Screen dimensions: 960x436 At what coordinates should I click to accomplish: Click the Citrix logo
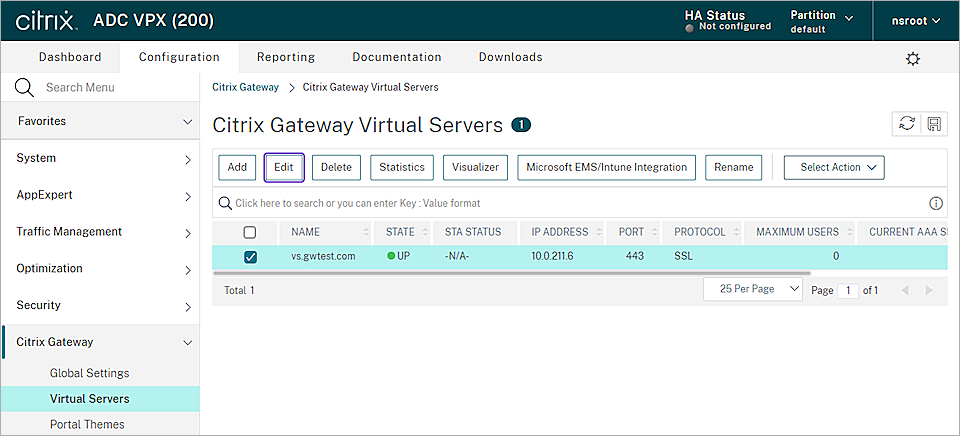point(46,20)
